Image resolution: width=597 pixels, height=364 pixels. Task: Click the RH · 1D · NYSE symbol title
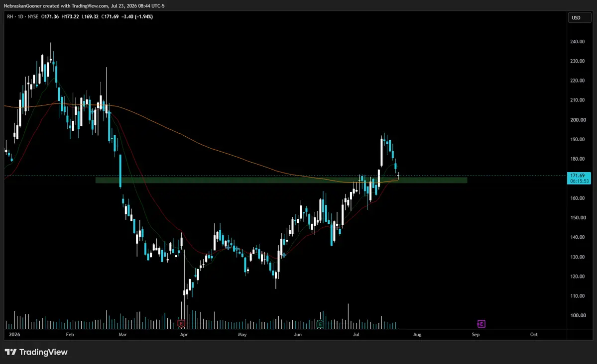[x=22, y=17]
